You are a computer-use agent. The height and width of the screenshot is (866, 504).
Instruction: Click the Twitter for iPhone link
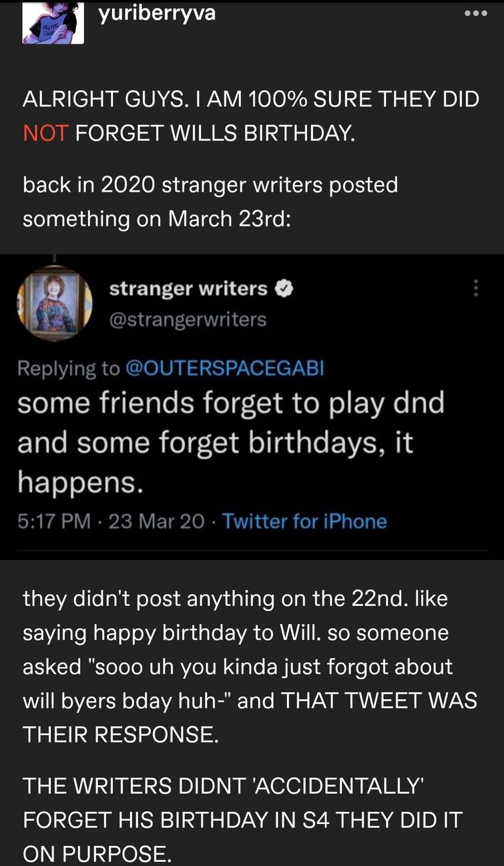tap(304, 521)
